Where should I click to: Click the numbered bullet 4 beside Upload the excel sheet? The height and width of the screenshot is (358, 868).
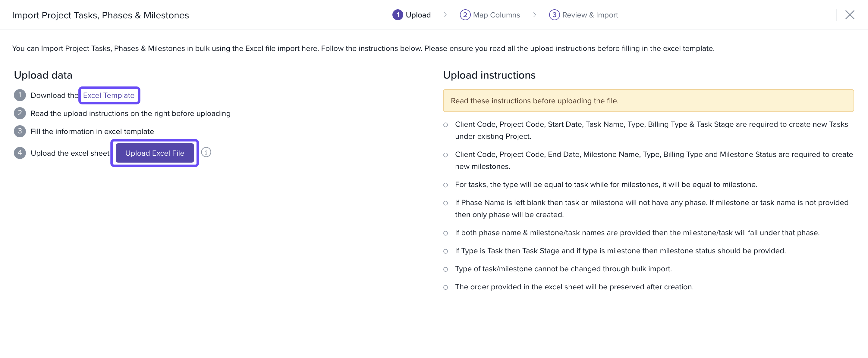20,153
